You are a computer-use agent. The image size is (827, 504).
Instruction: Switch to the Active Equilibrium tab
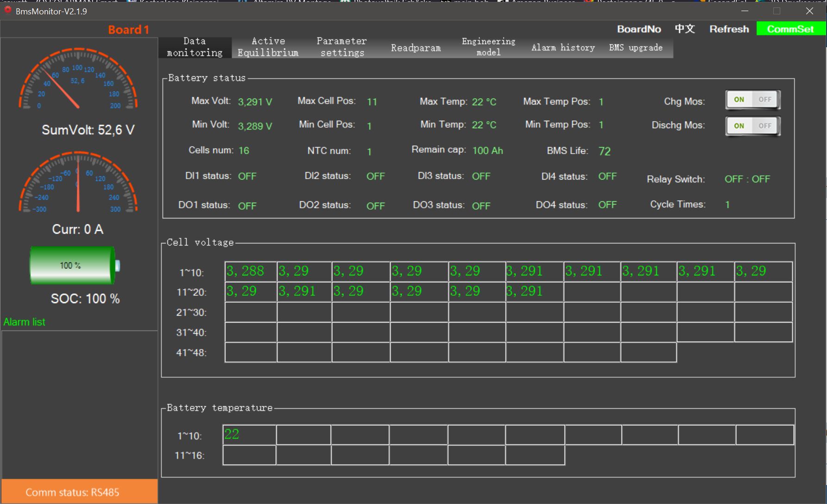click(268, 47)
